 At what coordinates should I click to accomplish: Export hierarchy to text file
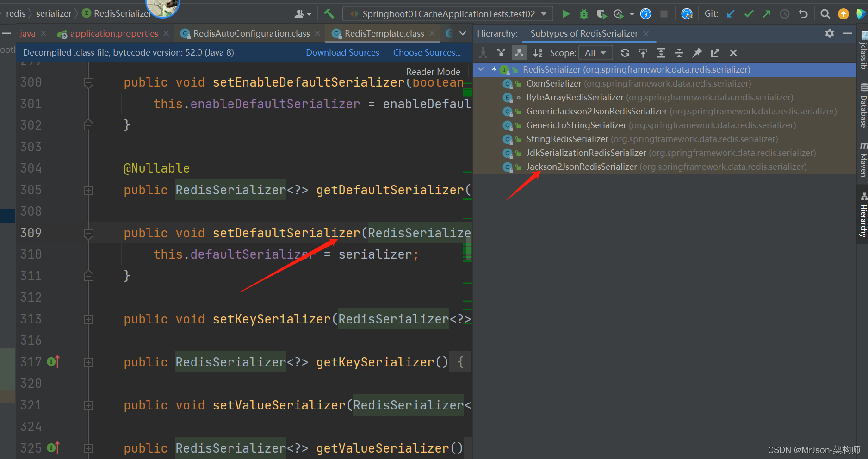tap(715, 53)
